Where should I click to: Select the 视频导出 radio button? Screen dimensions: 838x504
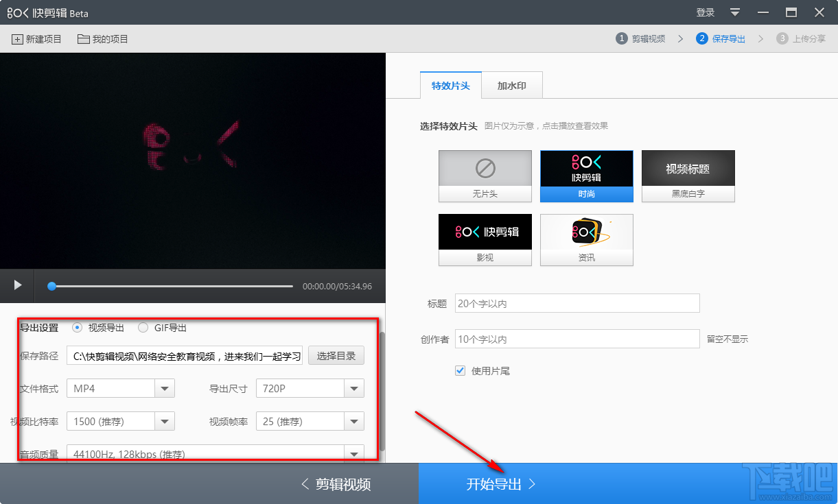[x=77, y=328]
